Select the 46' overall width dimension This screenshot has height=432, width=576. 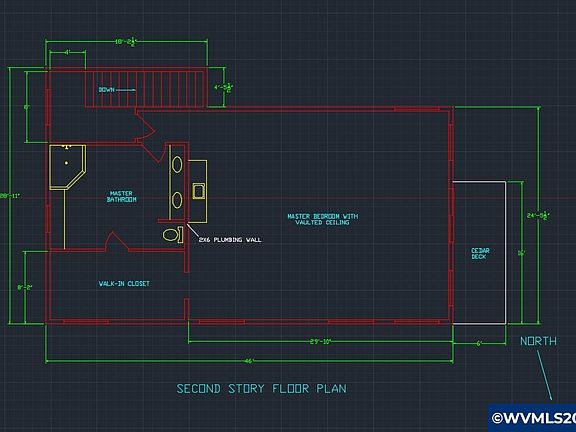pos(249,361)
